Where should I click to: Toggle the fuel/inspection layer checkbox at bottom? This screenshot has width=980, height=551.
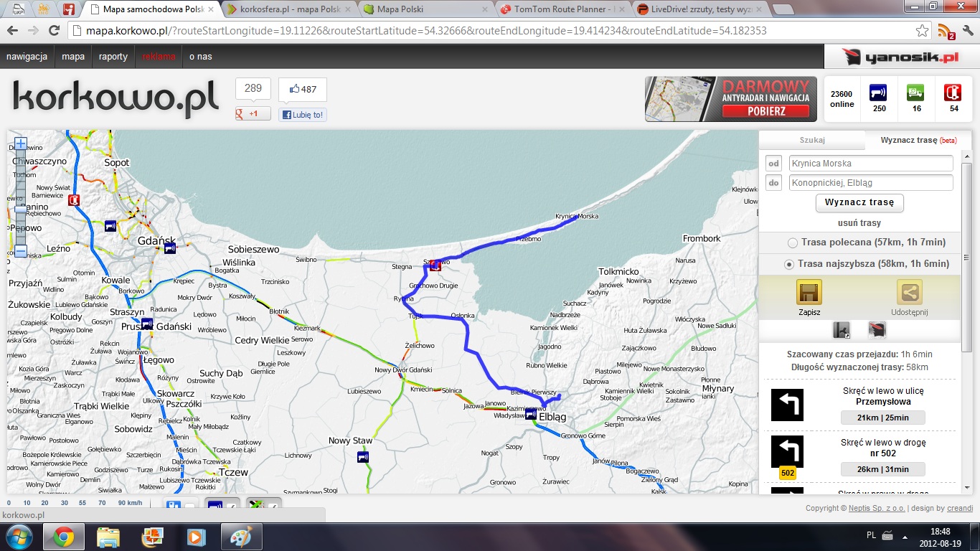tap(273, 507)
